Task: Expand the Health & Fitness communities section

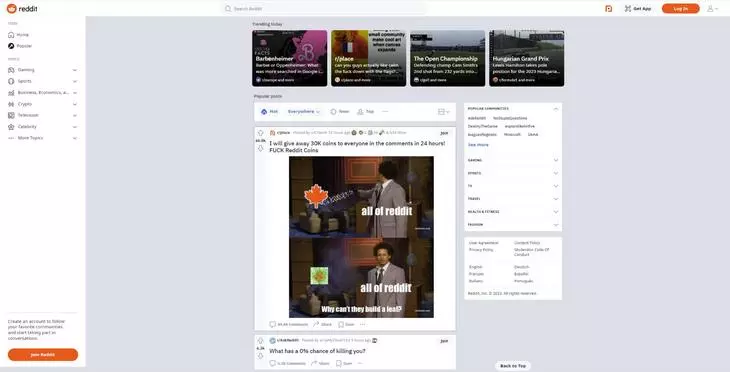Action: (555, 212)
